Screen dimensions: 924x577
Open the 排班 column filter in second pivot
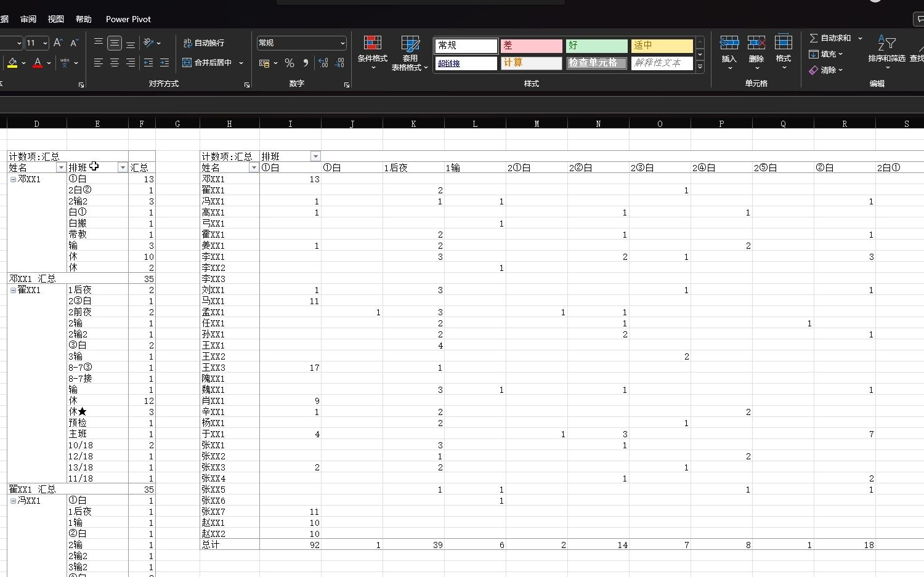point(315,156)
